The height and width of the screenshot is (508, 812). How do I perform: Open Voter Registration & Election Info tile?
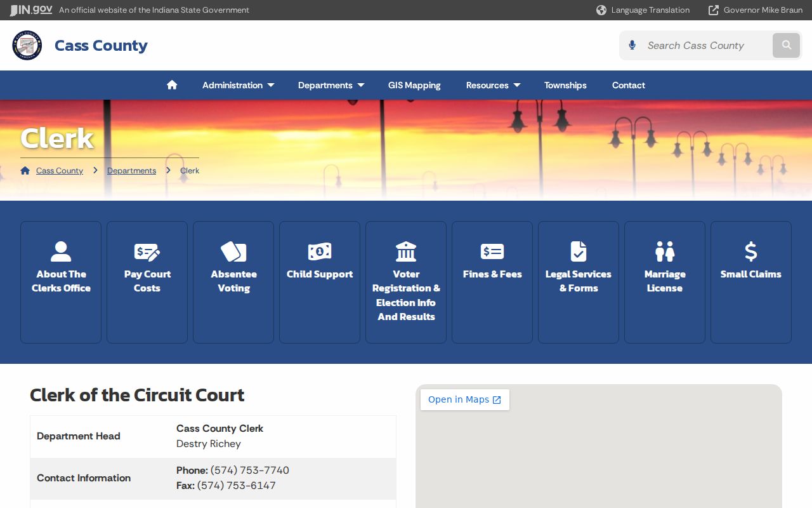click(x=406, y=282)
